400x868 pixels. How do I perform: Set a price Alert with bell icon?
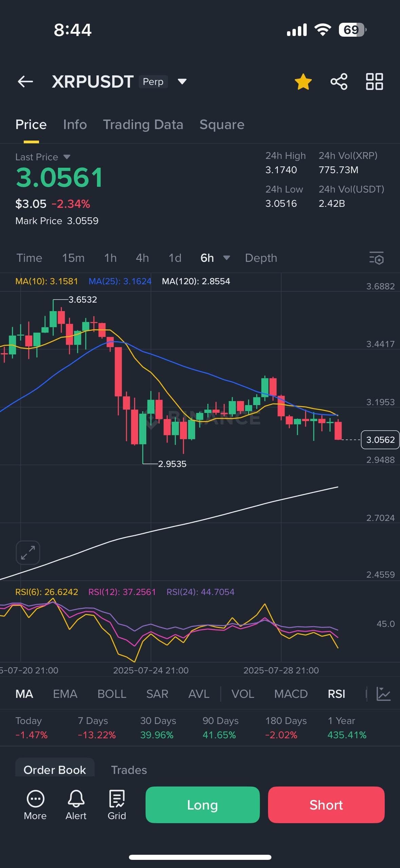76,804
